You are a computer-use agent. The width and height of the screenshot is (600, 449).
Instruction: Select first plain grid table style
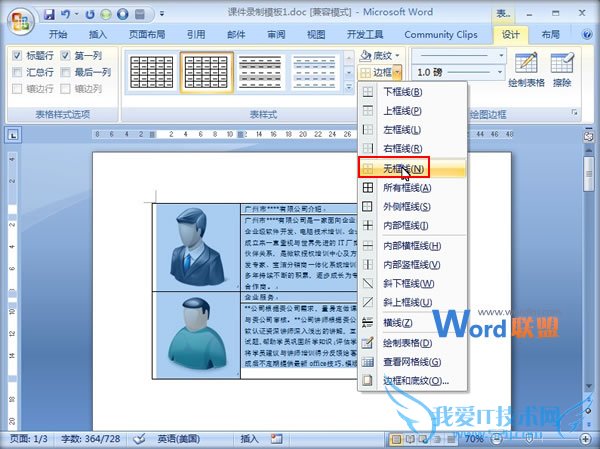[152, 72]
